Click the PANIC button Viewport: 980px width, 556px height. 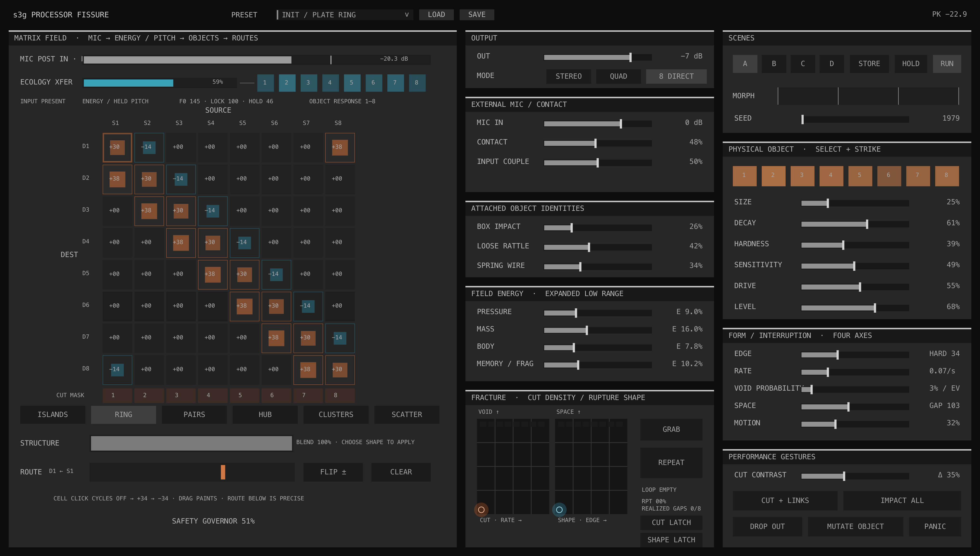(x=935, y=527)
